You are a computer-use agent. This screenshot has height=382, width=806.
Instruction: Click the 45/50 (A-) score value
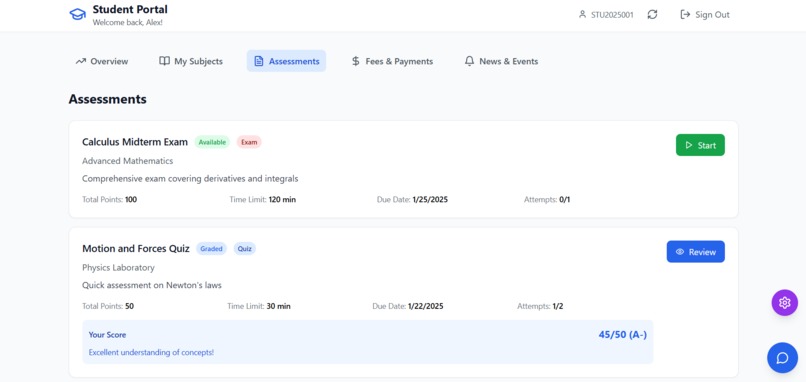click(x=622, y=335)
